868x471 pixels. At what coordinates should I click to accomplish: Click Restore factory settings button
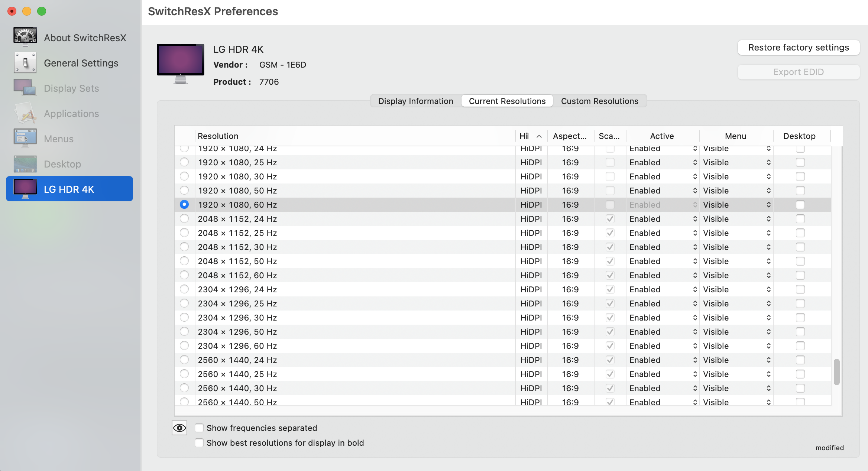coord(799,48)
